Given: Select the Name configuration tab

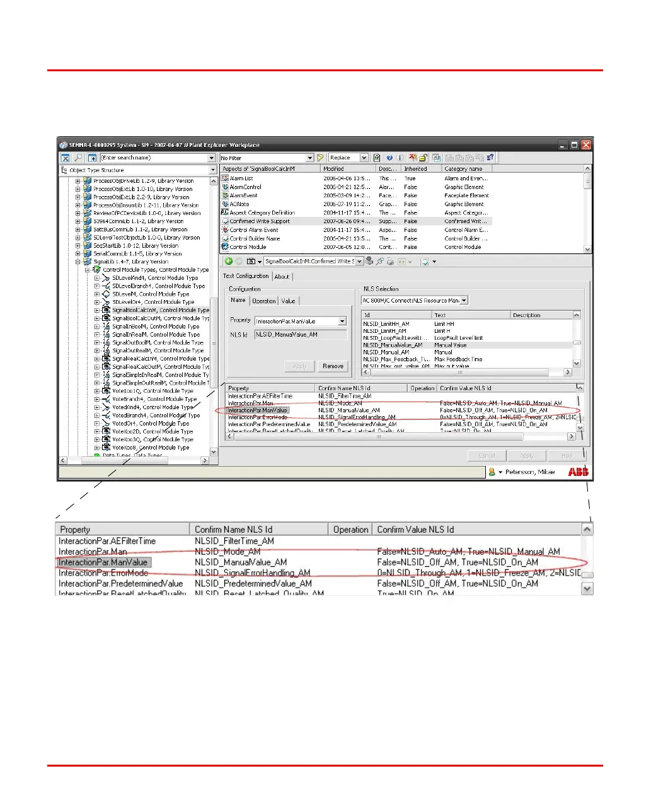Looking at the screenshot, I should point(238,300).
